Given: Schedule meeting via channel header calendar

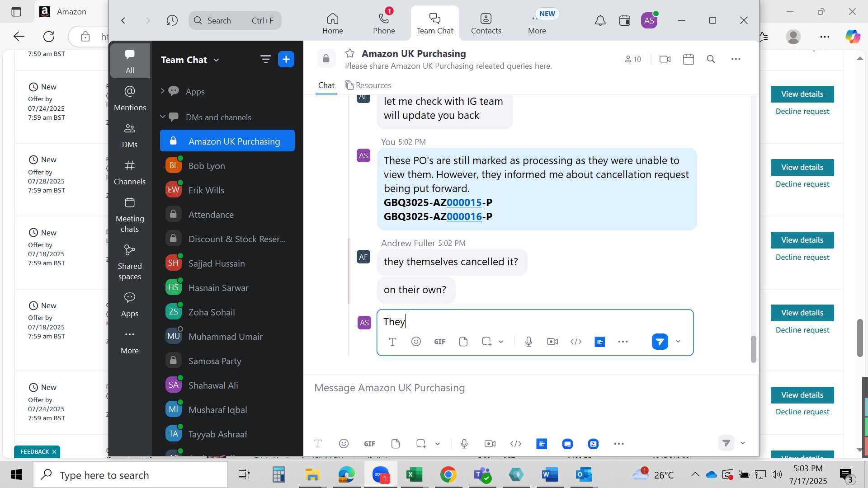Looking at the screenshot, I should [x=689, y=59].
